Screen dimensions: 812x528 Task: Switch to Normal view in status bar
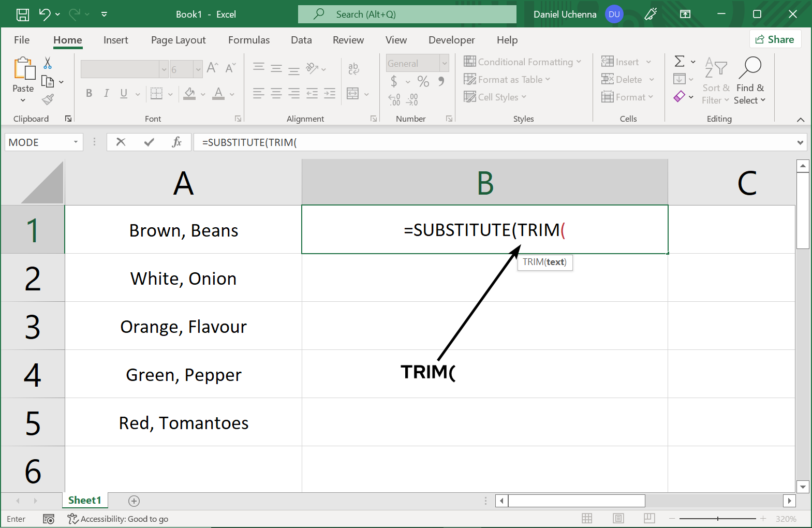pyautogui.click(x=587, y=518)
